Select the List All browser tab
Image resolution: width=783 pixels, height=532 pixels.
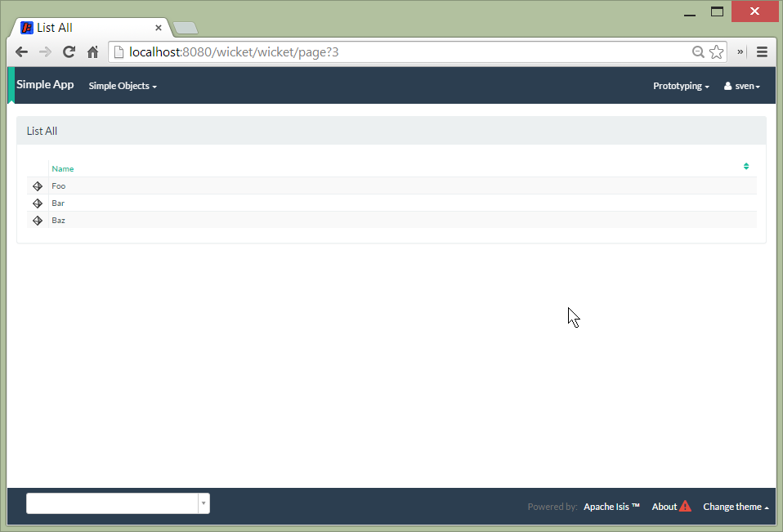point(90,28)
